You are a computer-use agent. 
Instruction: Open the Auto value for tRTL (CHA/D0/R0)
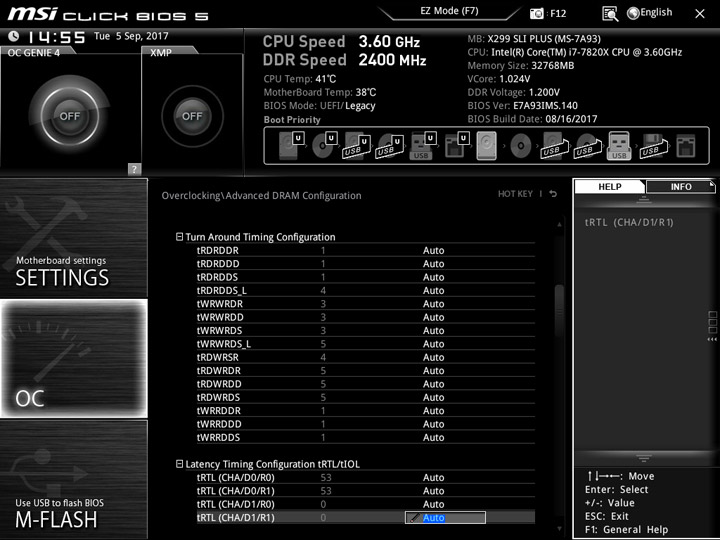pos(433,478)
